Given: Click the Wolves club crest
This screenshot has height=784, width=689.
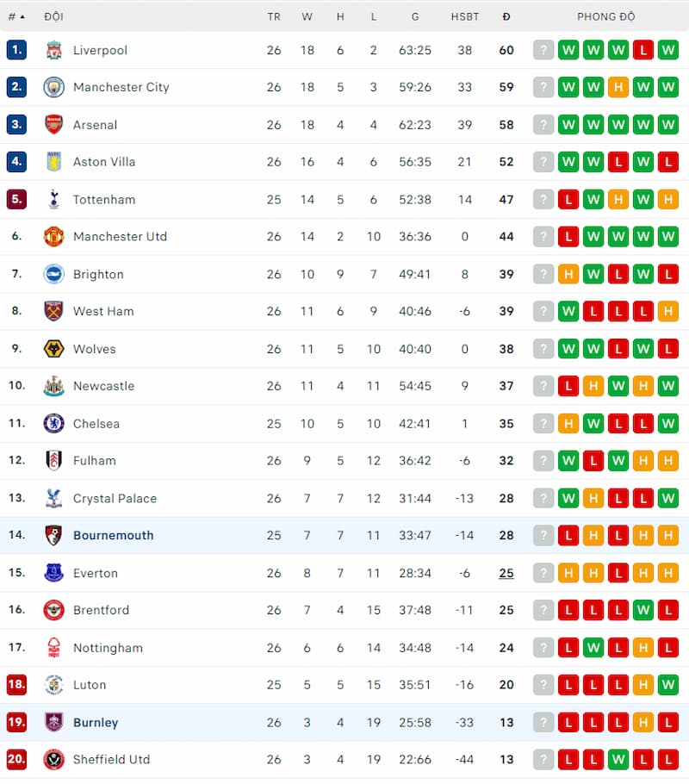Looking at the screenshot, I should tap(53, 349).
